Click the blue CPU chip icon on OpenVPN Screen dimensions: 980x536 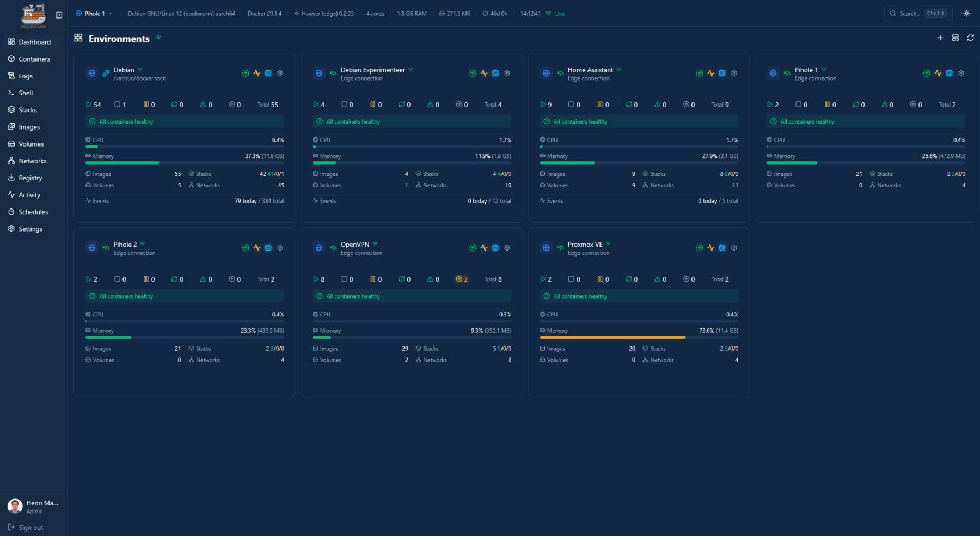coord(495,248)
